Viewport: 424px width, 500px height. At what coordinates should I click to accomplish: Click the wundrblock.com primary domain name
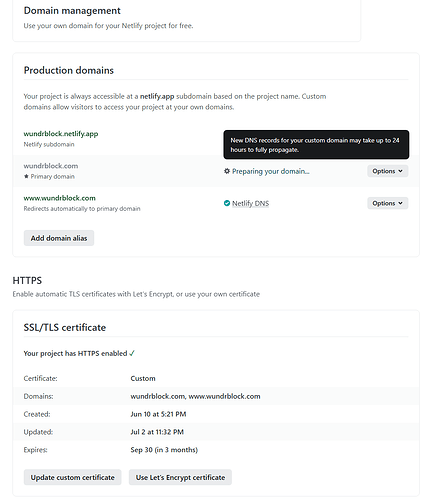(51, 166)
